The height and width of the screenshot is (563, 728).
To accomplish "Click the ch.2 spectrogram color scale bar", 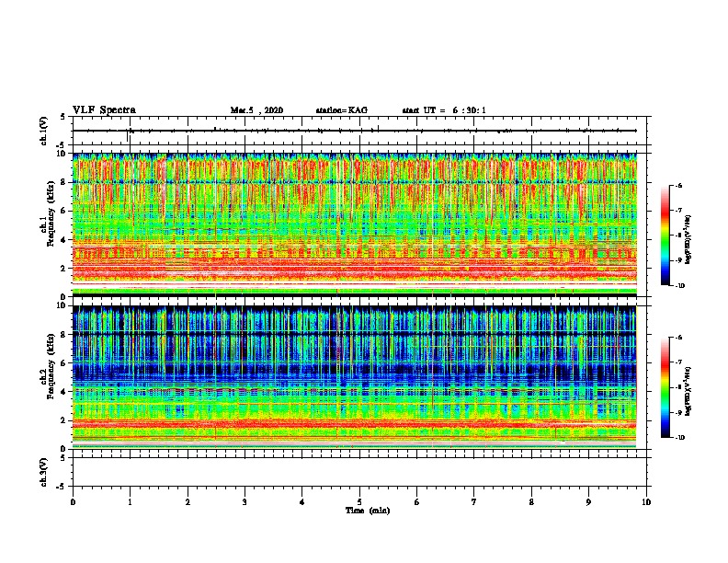I will point(665,387).
